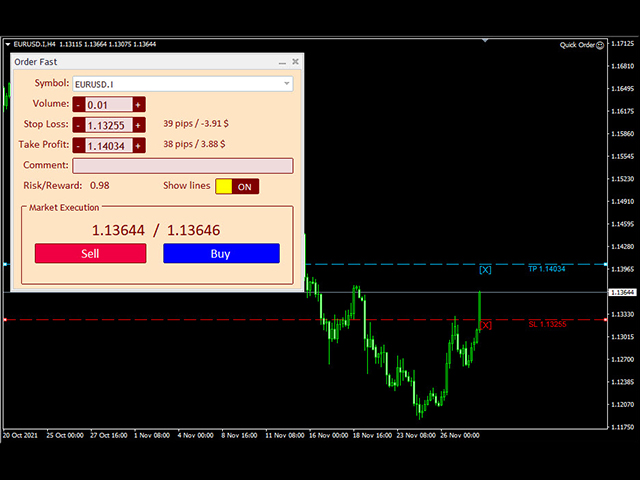This screenshot has width=640, height=480.
Task: Close the Order Fast panel
Action: click(x=294, y=62)
